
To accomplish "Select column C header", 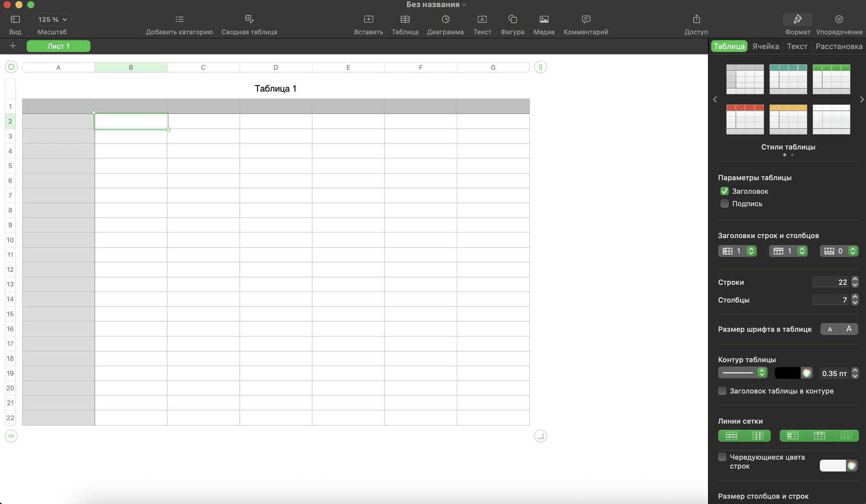I will [x=204, y=68].
